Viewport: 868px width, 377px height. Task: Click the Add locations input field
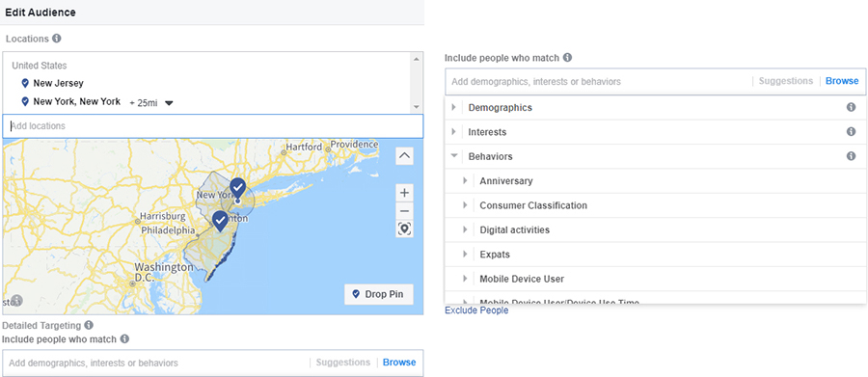pyautogui.click(x=212, y=126)
